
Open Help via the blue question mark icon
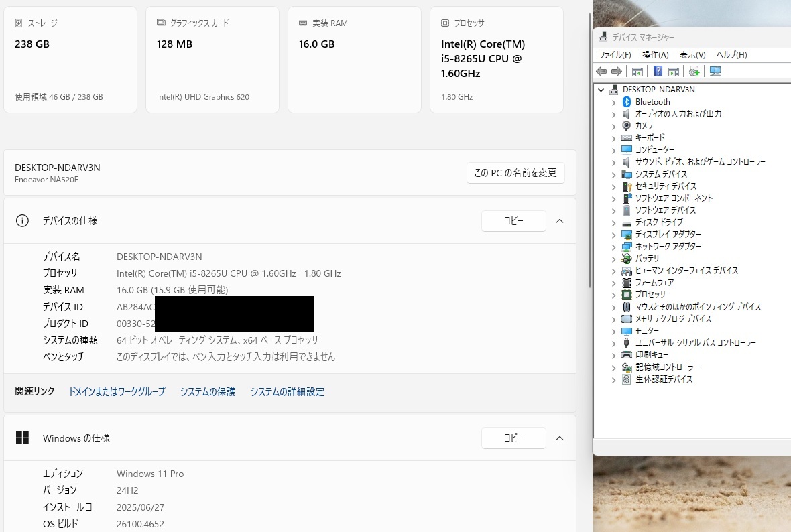click(658, 72)
